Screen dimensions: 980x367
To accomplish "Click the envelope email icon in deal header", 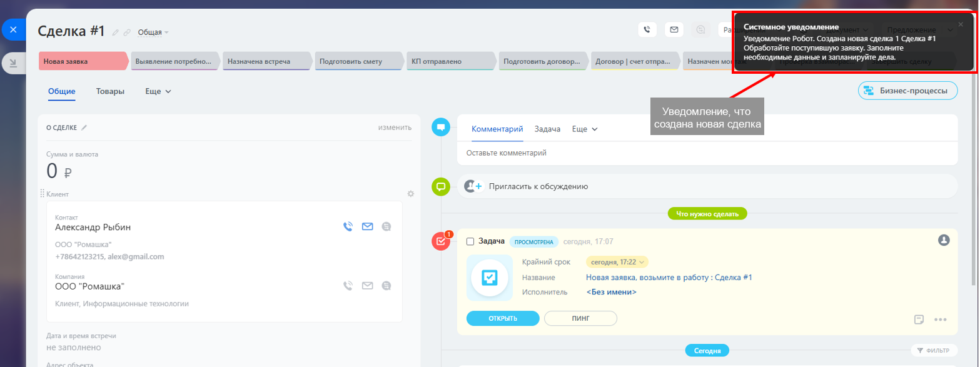I will 674,29.
